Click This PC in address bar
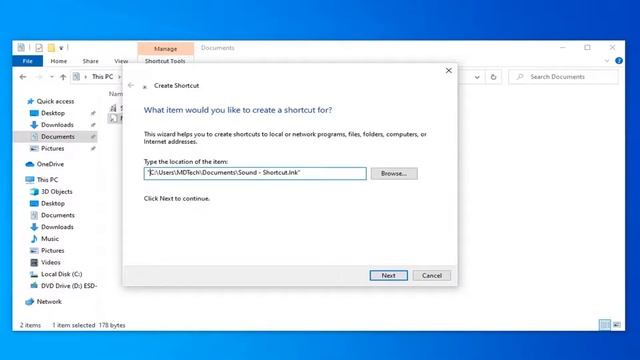This screenshot has width=640, height=360. tap(102, 77)
